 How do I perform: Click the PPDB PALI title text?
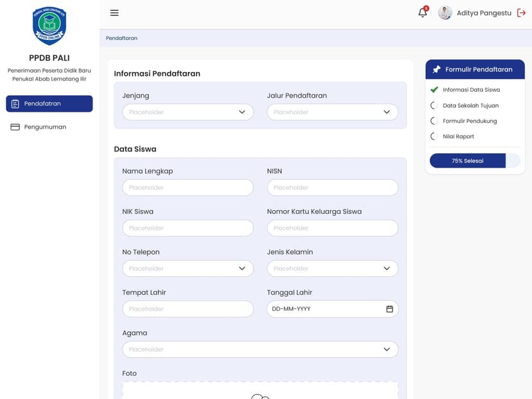[x=49, y=58]
